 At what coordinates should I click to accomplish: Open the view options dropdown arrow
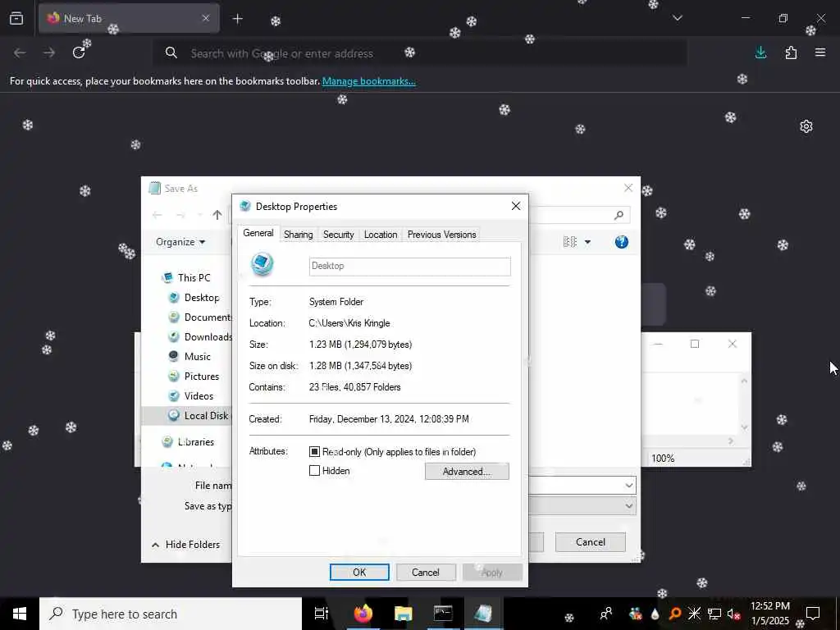[x=587, y=242]
